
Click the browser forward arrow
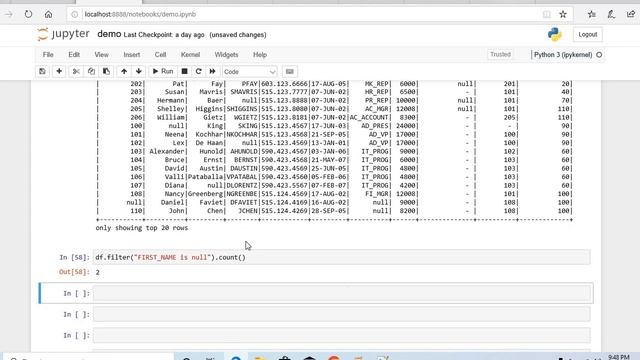pos(9,14)
